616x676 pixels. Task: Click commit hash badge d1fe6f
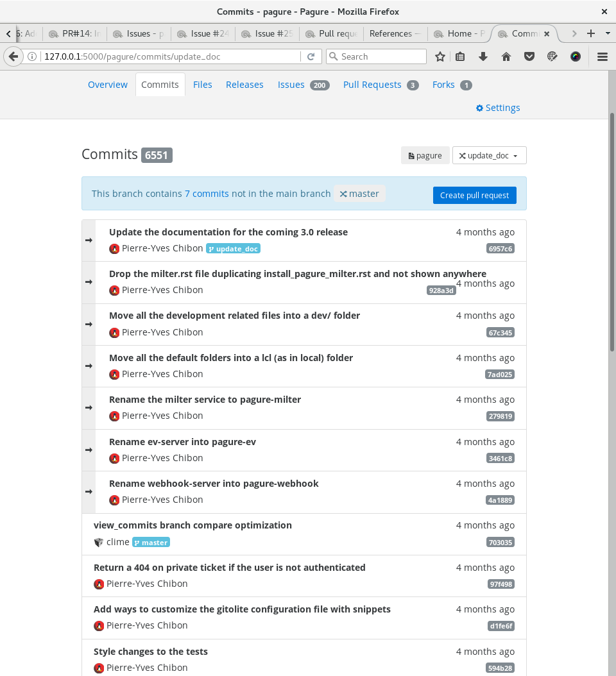click(501, 626)
